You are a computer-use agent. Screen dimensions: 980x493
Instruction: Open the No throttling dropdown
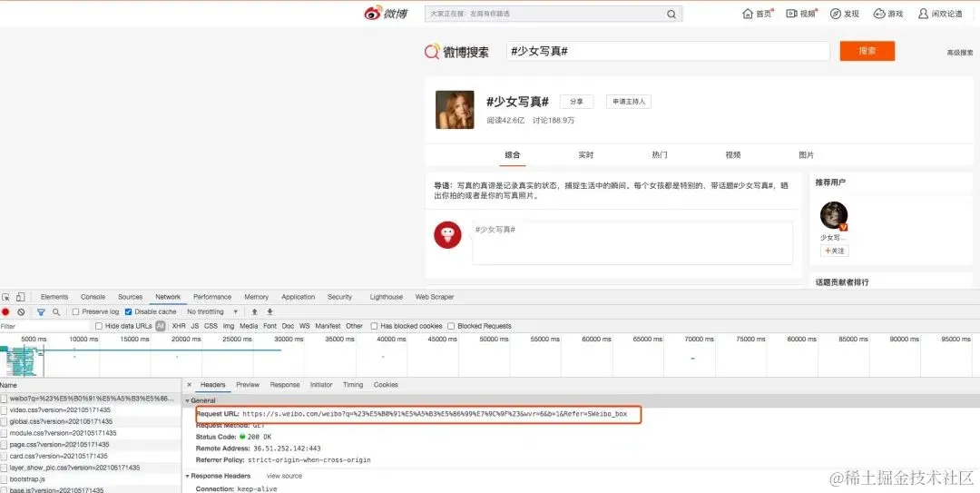pyautogui.click(x=211, y=311)
